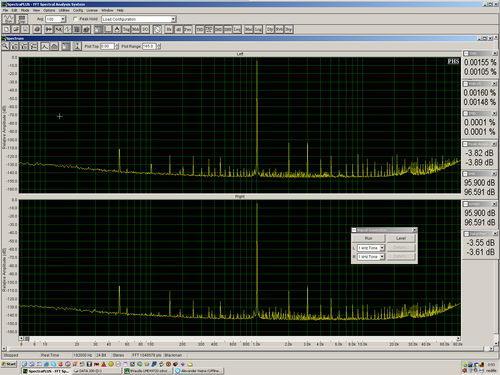
Task: Click the line-peak icon in Spectrum toolbar
Action: coord(45,46)
